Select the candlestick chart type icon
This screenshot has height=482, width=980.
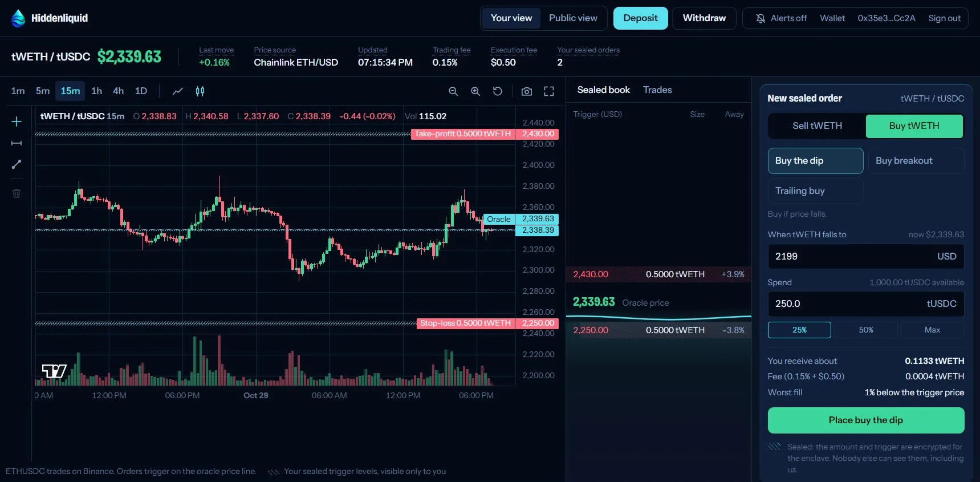[200, 91]
